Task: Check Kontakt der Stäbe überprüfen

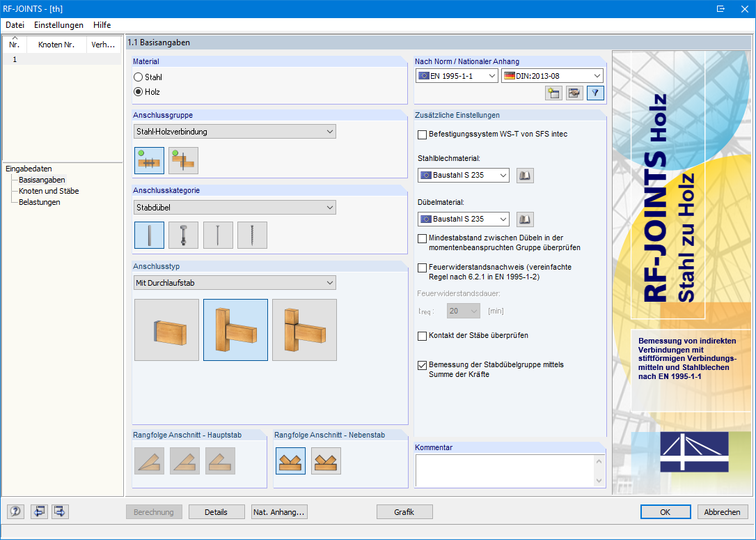Action: [x=422, y=335]
